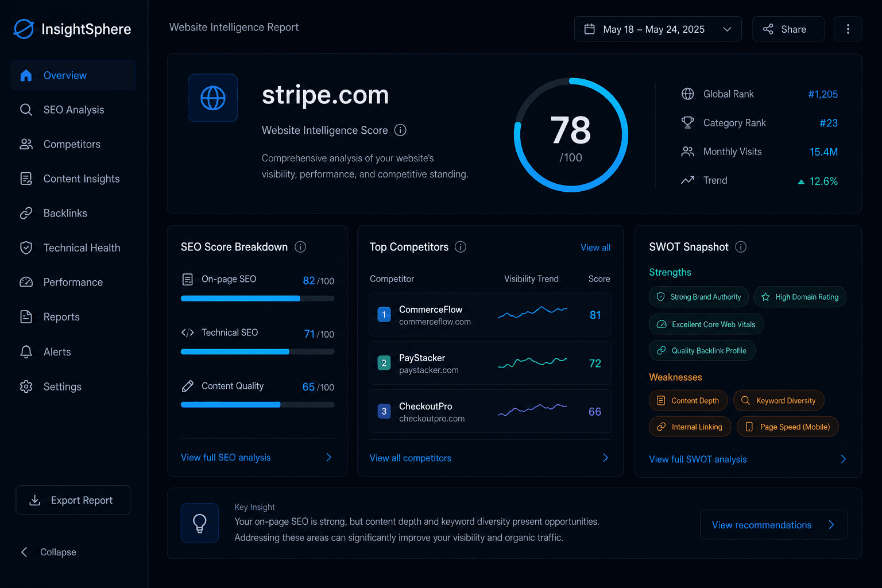The height and width of the screenshot is (588, 882).
Task: Click the #1,205 Global Rank value
Action: coord(823,94)
